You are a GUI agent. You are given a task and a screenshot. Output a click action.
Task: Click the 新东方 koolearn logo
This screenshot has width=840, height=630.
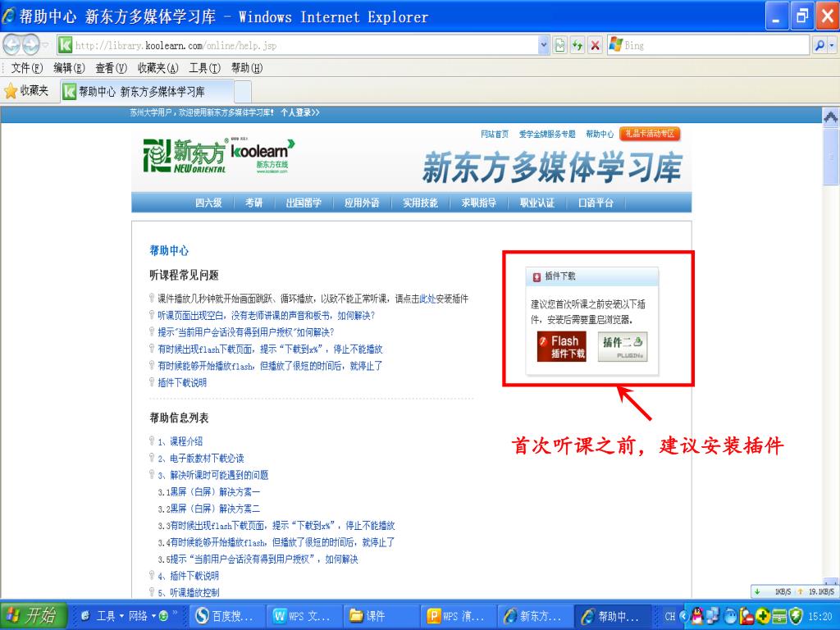coord(219,155)
